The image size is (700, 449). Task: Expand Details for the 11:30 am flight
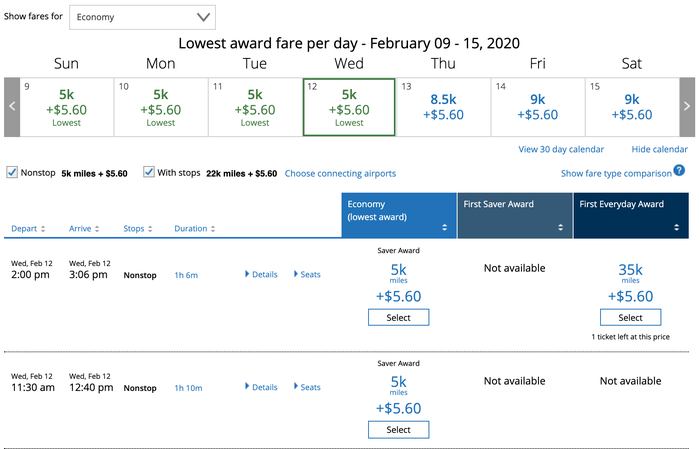[261, 387]
